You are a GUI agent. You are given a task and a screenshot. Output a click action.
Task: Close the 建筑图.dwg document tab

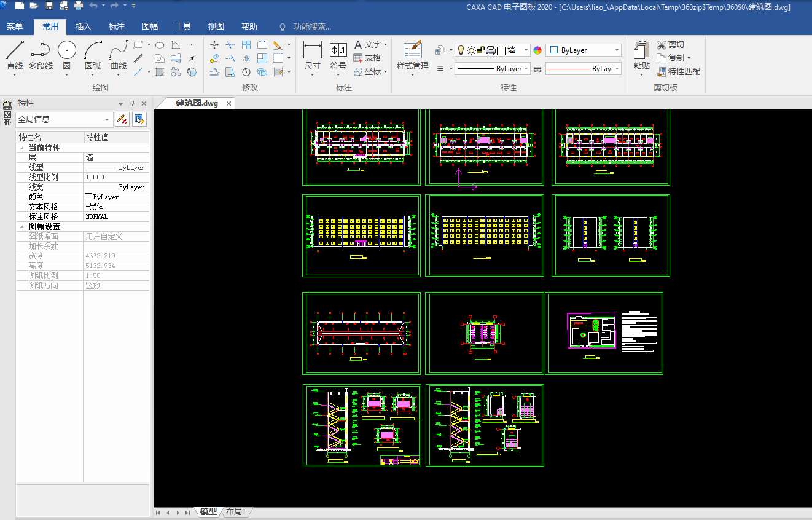[x=229, y=103]
